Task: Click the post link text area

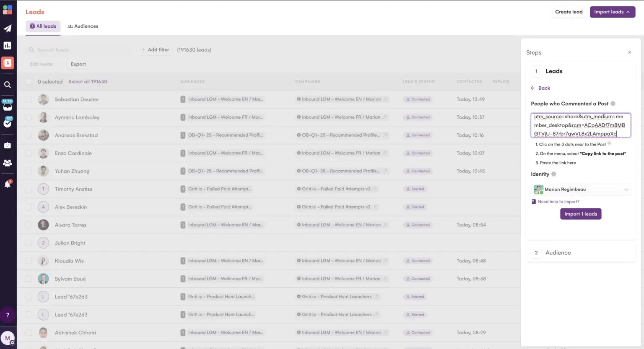Action: pos(581,125)
